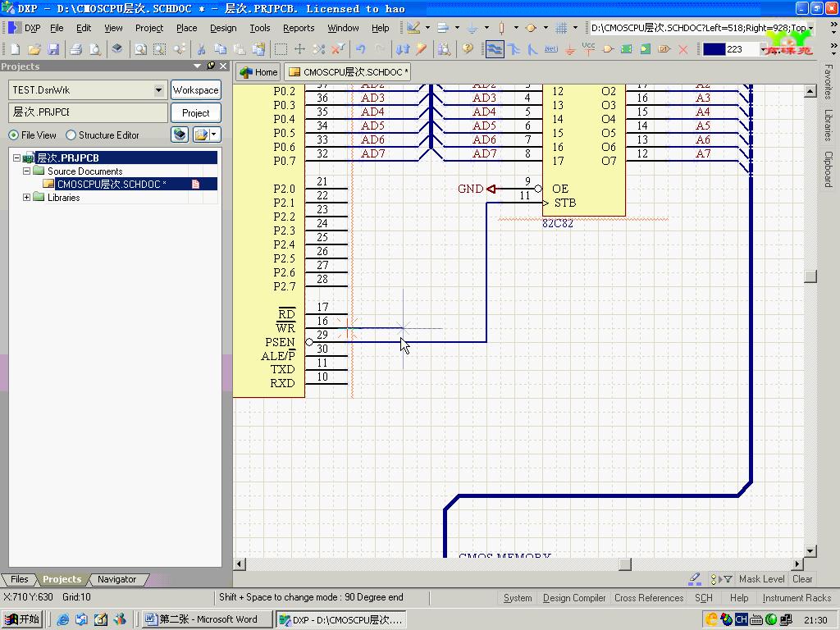Click Internet Explorer quick launch icon

pyautogui.click(x=62, y=619)
